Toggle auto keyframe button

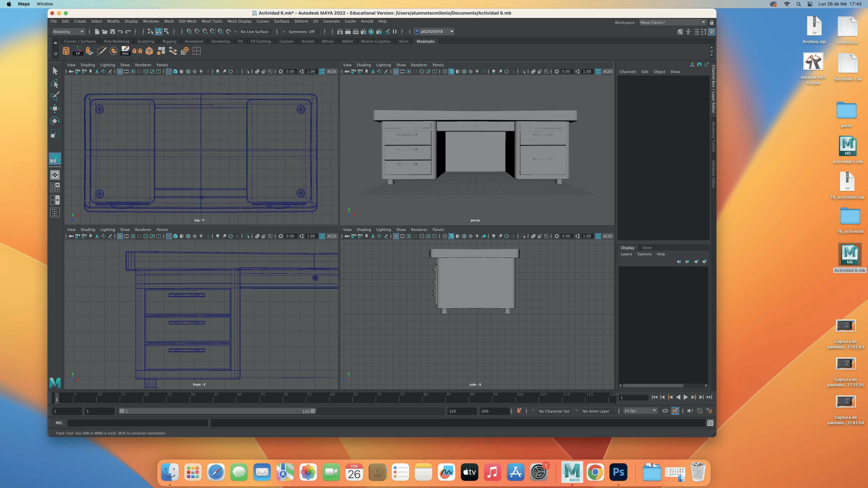[700, 411]
